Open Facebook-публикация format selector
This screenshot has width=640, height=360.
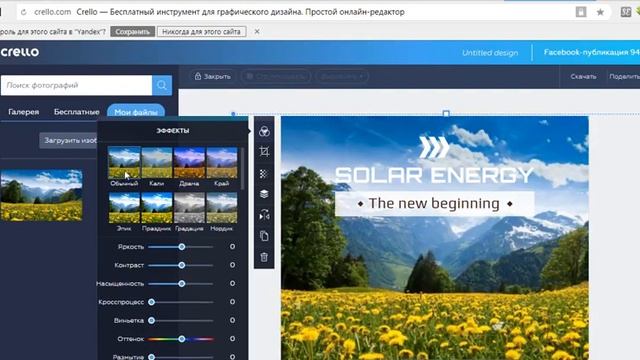point(591,52)
